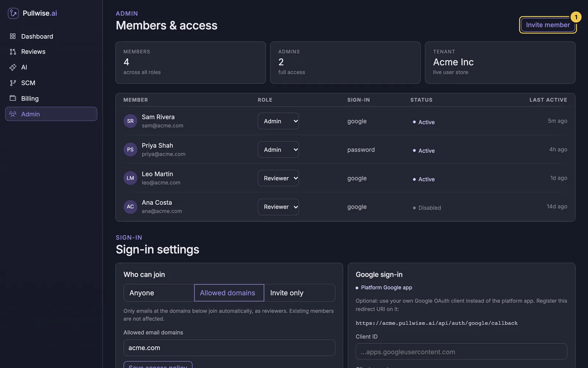This screenshot has width=588, height=368.
Task: Click Sam Rivera's SR avatar
Action: click(130, 121)
